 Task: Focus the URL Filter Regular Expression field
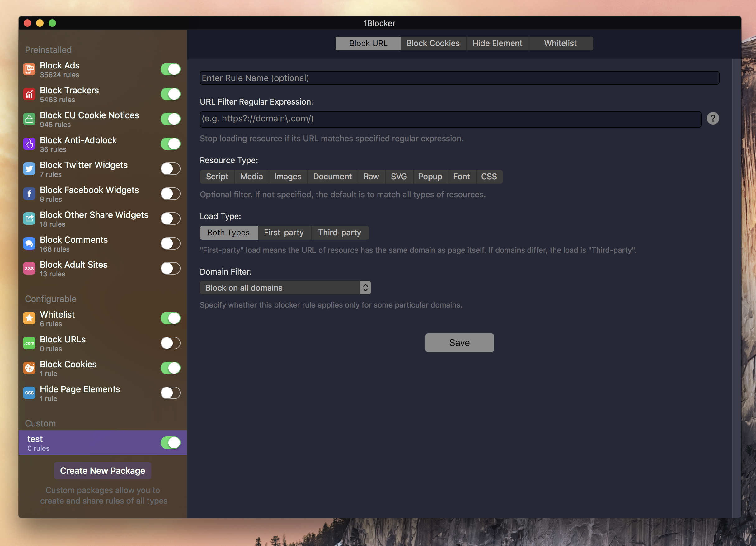pos(450,119)
